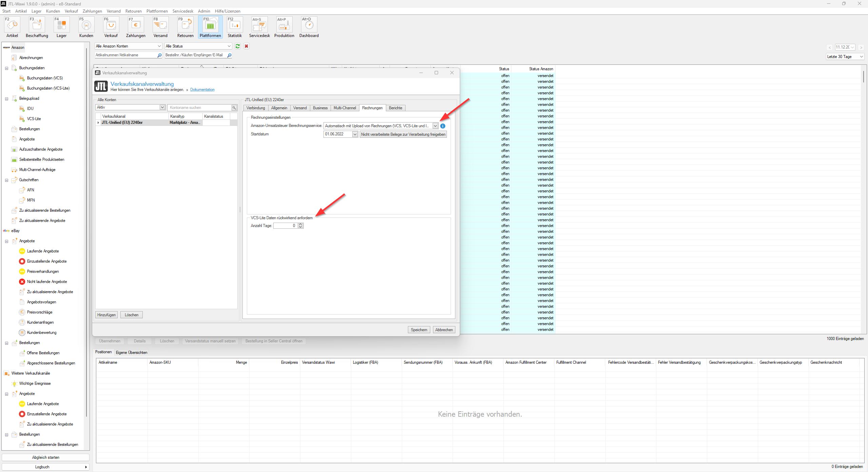This screenshot has width=868, height=472.
Task: Open the Produktion toolbar module
Action: point(284,27)
